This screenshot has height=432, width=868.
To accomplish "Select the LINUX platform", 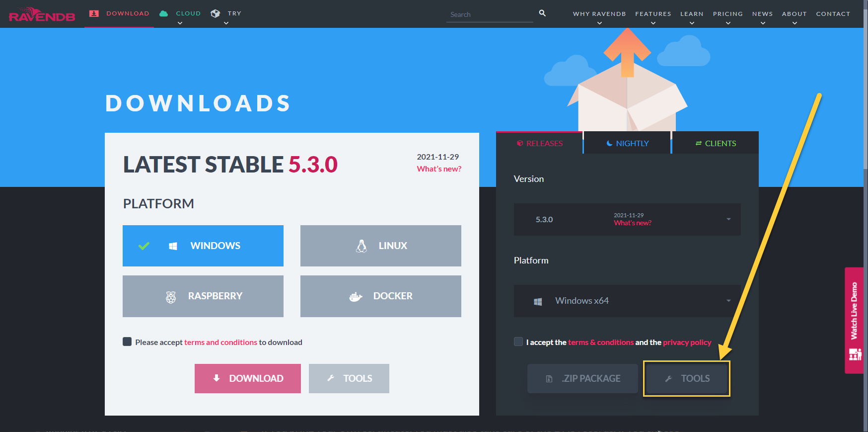I will coord(381,246).
